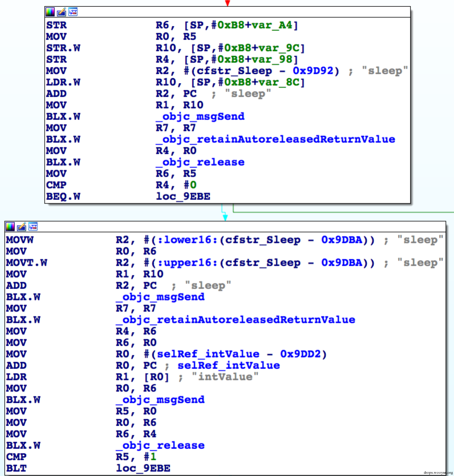The width and height of the screenshot is (454, 476).
Task: Select cfstr_Sleep in the MOVT.W instruction
Action: point(262,263)
